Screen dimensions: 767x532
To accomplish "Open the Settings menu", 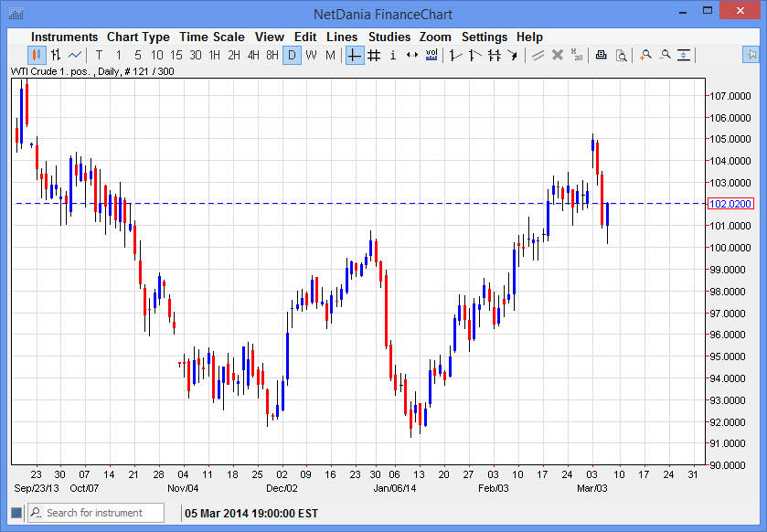I will (484, 37).
